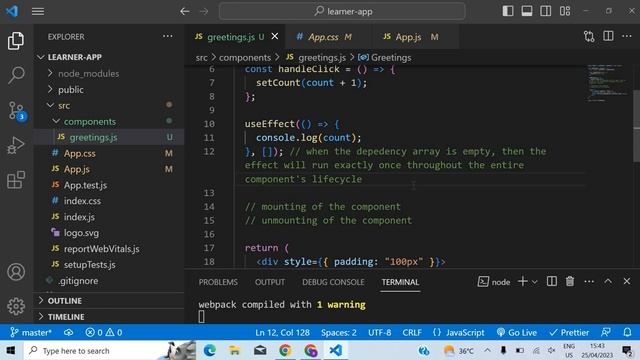This screenshot has width=640, height=360.
Task: Open logo.svg in the Explorer
Action: pyautogui.click(x=81, y=233)
